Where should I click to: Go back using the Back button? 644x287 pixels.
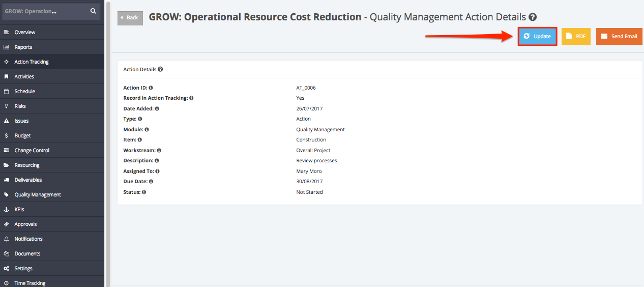click(130, 18)
